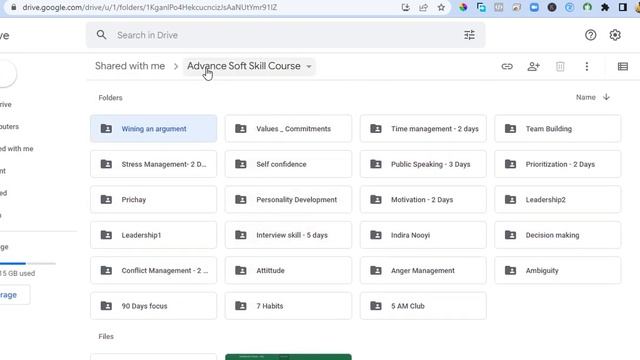Image resolution: width=640 pixels, height=360 pixels.
Task: Open the Values _ Commitments folder
Action: [x=288, y=129]
